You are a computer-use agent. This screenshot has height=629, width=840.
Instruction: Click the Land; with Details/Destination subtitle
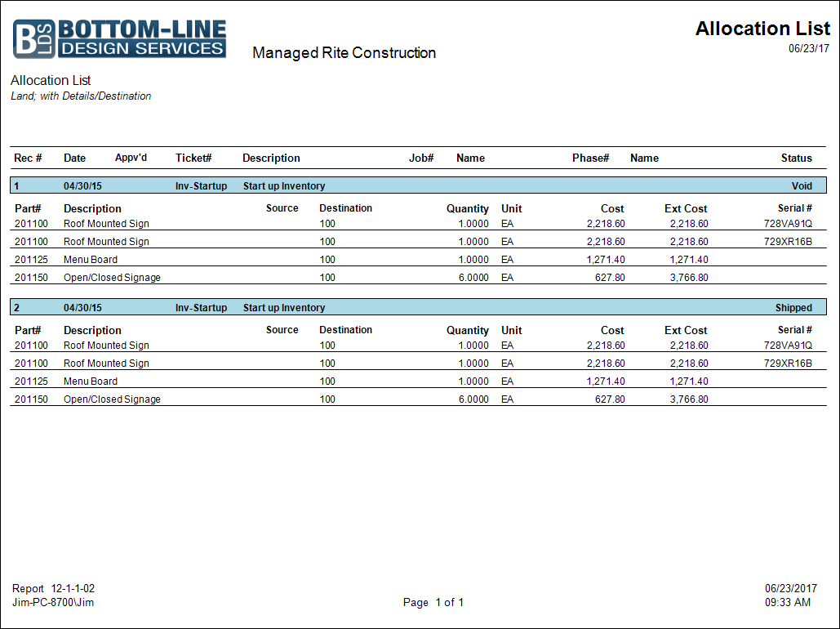tap(81, 96)
